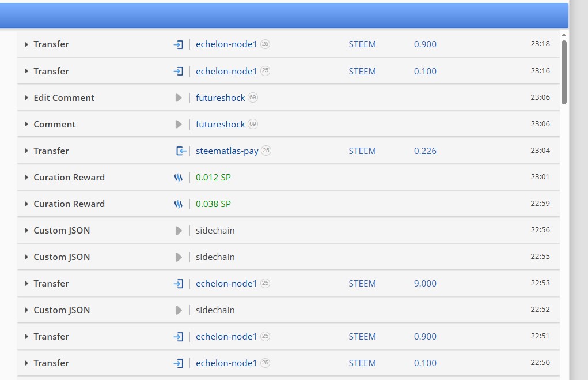Open echelon-node1 account from 23:16 transfer

point(226,72)
